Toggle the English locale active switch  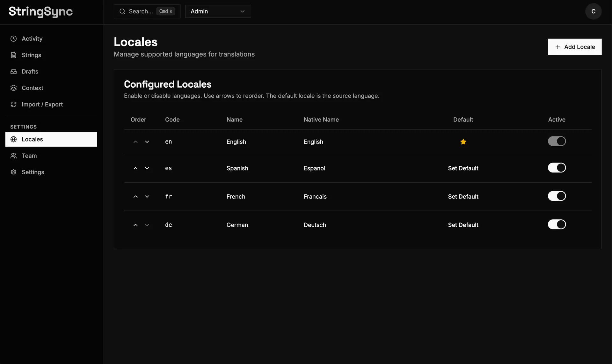pos(557,141)
